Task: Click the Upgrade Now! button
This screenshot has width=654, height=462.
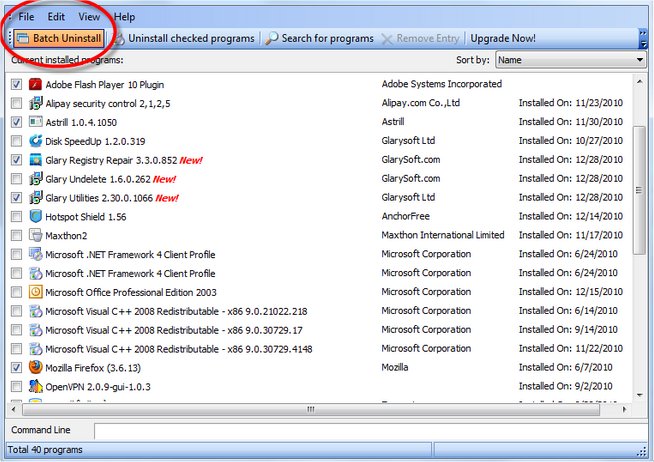Action: point(503,38)
